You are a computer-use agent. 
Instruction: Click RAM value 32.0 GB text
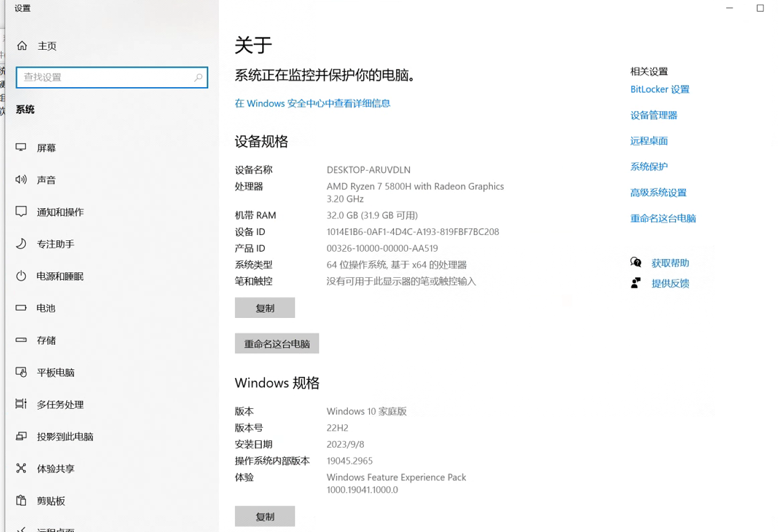pyautogui.click(x=372, y=215)
